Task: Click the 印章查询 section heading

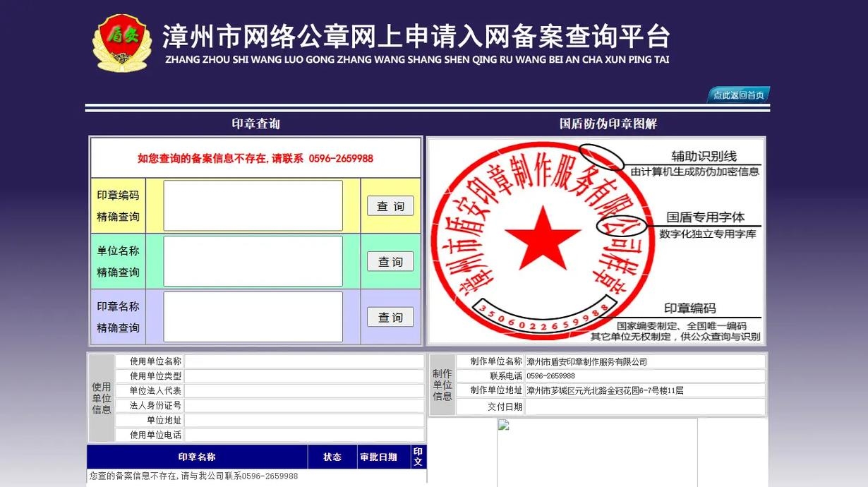Action: coord(255,124)
